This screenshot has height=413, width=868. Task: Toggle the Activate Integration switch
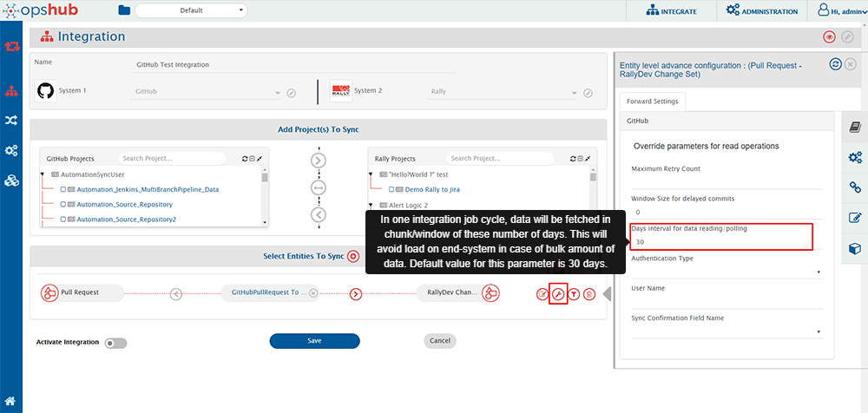(115, 343)
